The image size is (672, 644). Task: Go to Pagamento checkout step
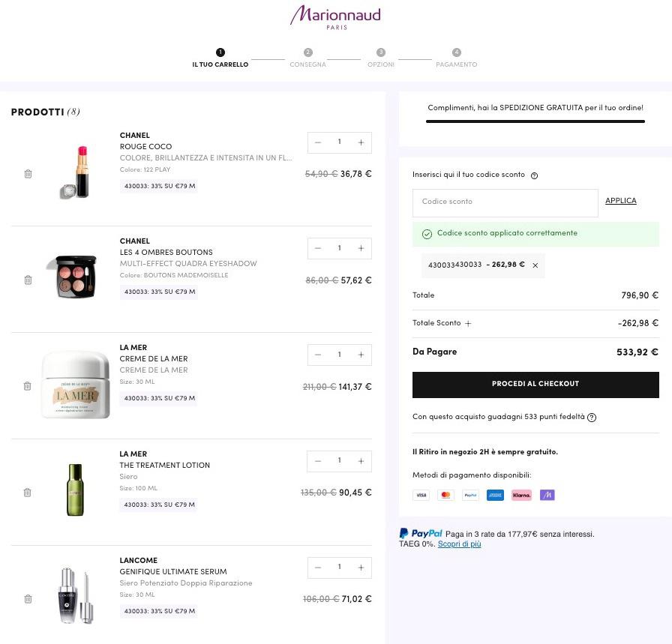point(457,58)
